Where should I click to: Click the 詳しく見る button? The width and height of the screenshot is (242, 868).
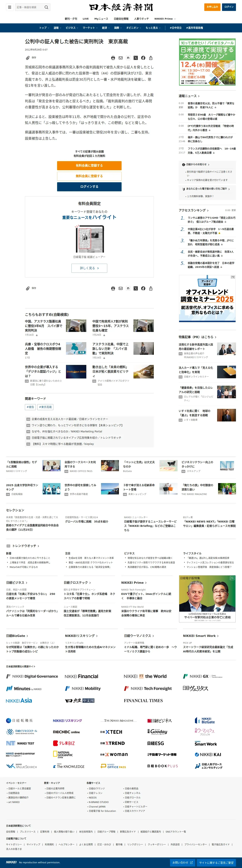(x=89, y=268)
